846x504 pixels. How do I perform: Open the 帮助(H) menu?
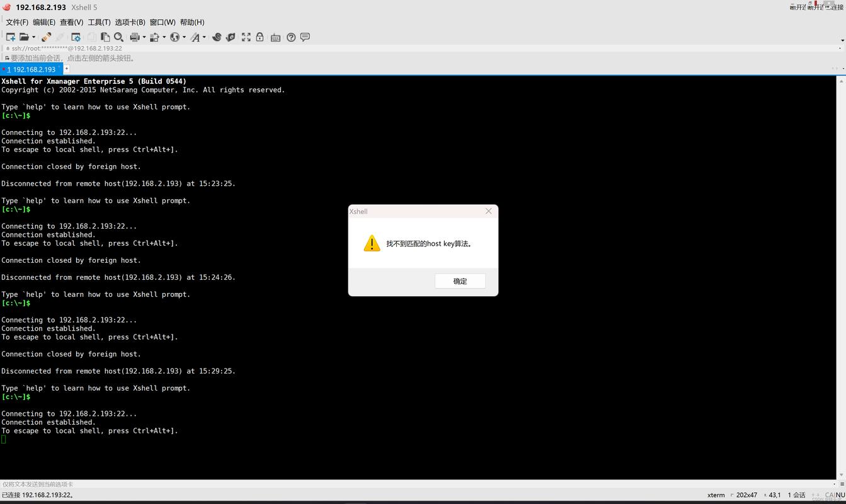192,22
